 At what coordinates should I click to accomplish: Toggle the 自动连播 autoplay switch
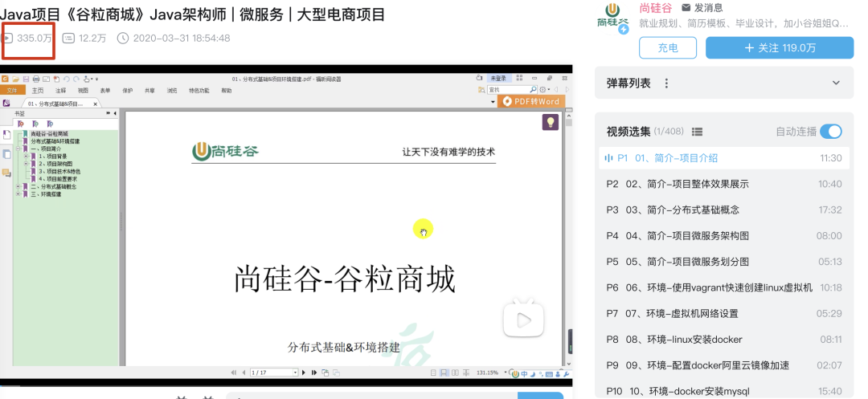(831, 132)
